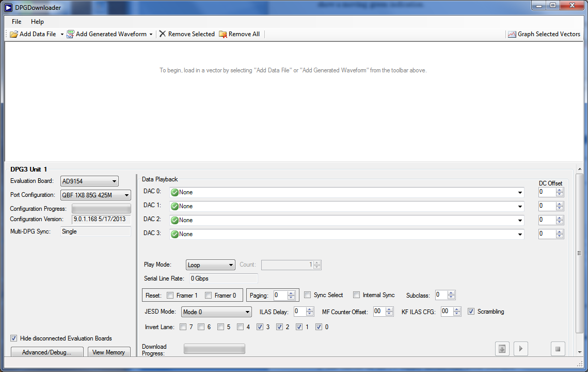Uncheck Hide disconnected Evaluation Boards
The image size is (588, 372).
point(14,338)
